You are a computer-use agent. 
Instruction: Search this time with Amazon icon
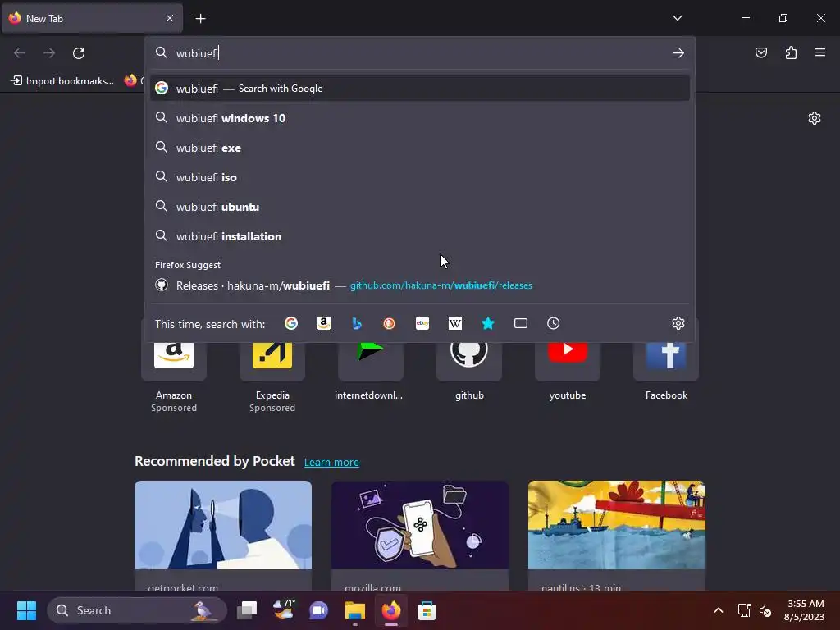coord(323,323)
